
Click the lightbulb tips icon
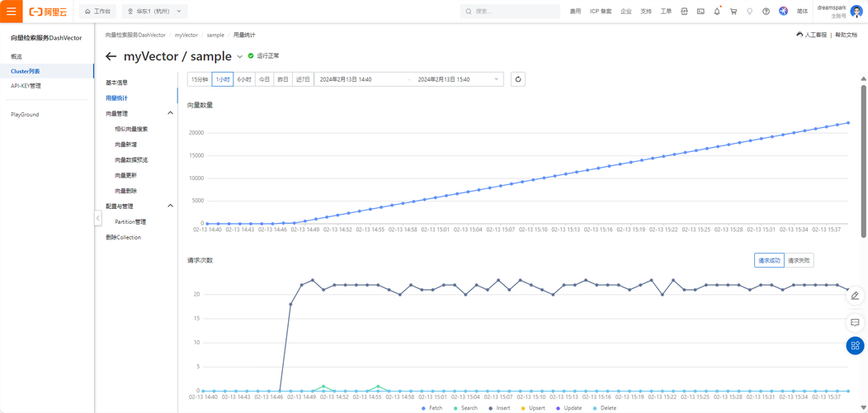pos(750,11)
